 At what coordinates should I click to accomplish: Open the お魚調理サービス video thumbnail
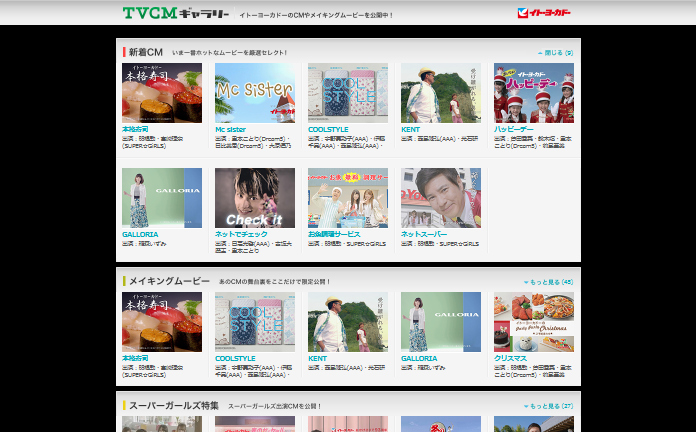click(x=348, y=198)
